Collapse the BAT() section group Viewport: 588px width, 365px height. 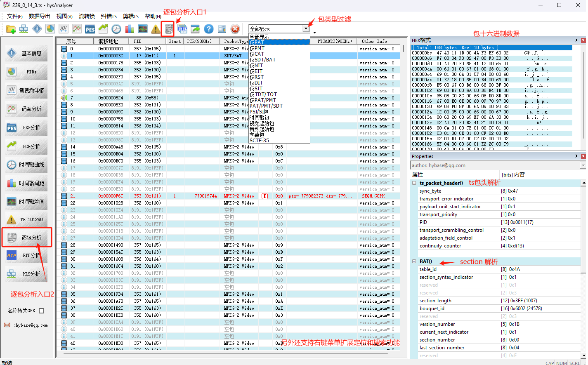(414, 261)
